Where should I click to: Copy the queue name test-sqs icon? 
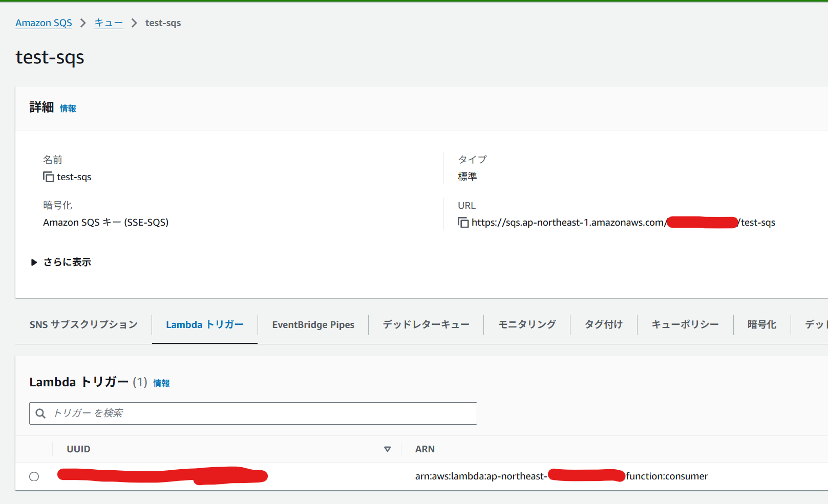pos(49,177)
